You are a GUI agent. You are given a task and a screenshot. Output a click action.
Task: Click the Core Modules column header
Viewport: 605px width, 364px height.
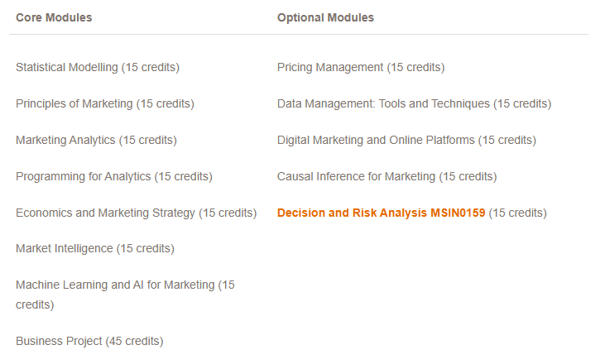(54, 17)
